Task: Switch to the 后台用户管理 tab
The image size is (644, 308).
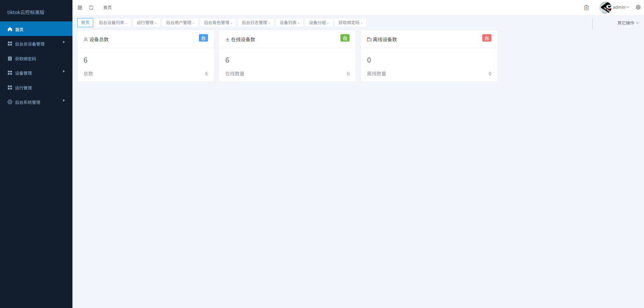Action: [x=178, y=22]
